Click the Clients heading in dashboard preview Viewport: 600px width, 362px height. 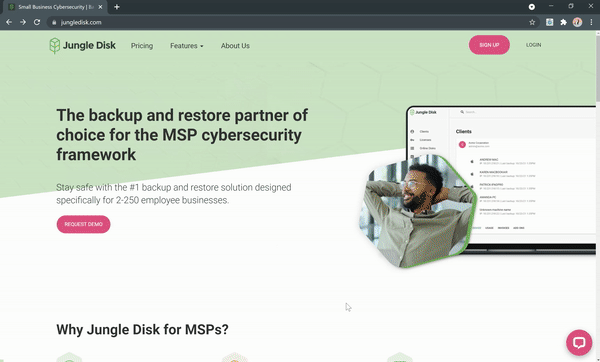click(463, 131)
